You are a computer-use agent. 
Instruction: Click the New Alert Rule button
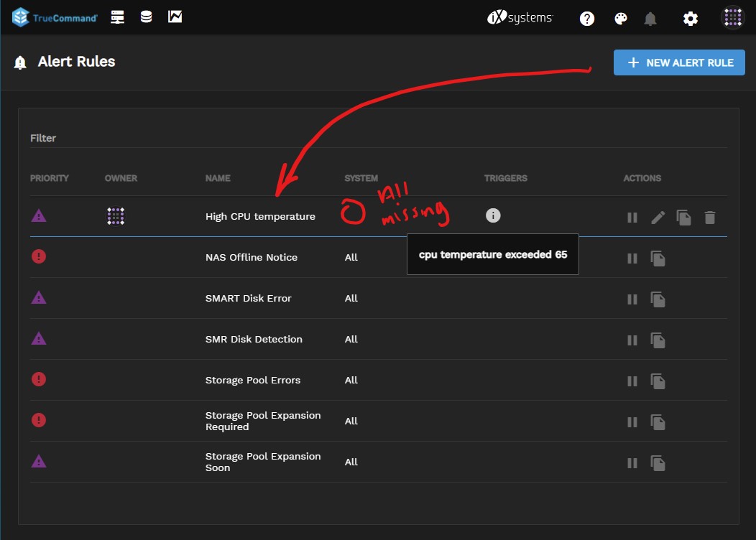coord(679,62)
